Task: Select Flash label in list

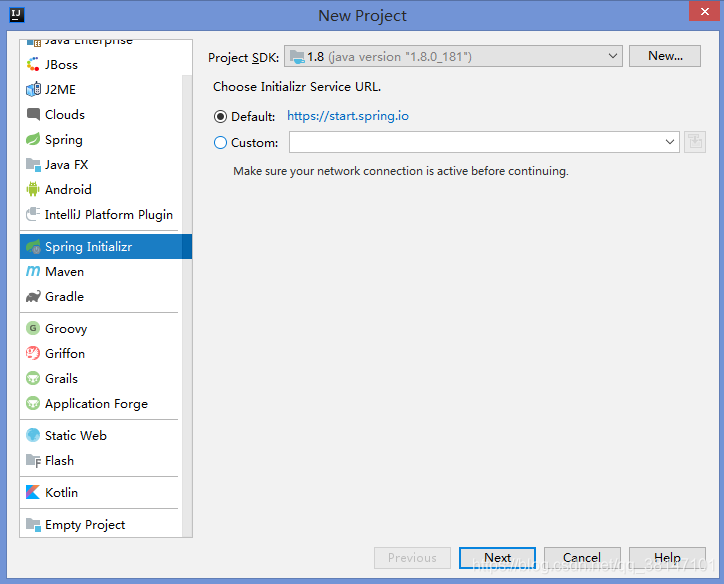Action: 59,461
